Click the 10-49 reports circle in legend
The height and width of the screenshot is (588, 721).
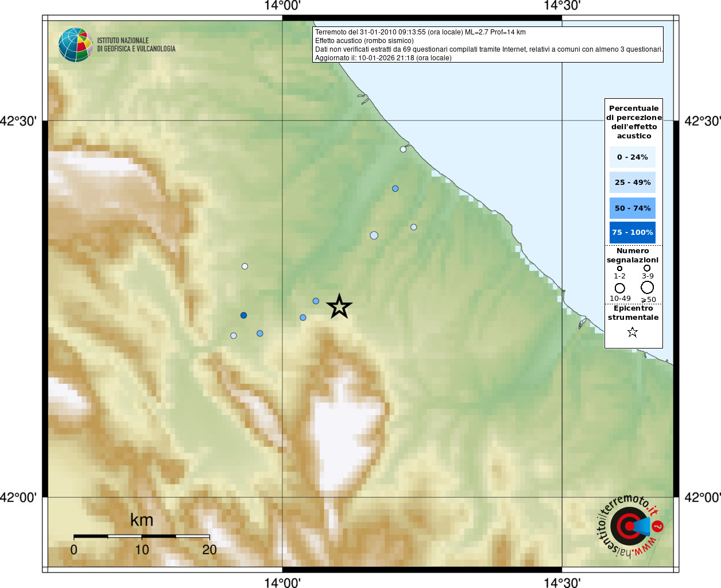point(619,288)
